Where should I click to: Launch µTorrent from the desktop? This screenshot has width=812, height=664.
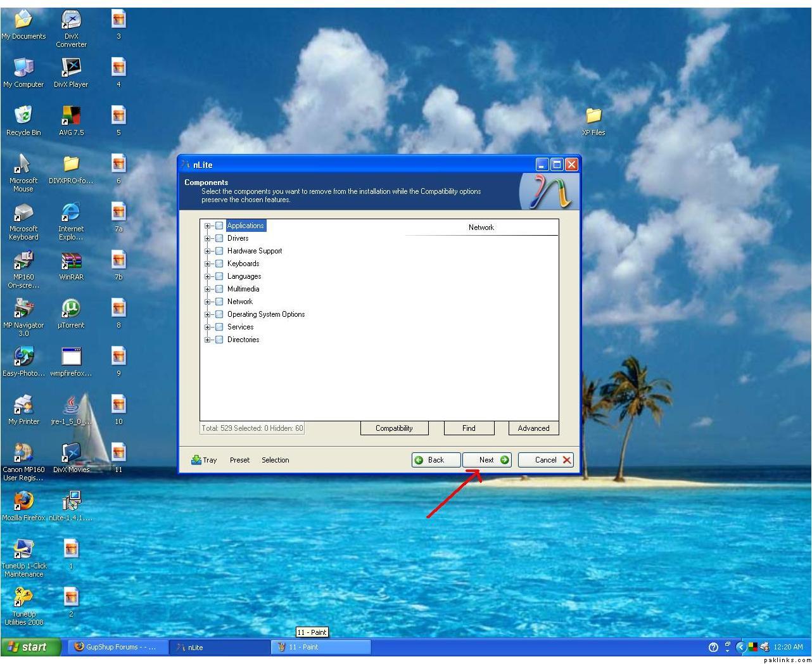click(x=71, y=309)
